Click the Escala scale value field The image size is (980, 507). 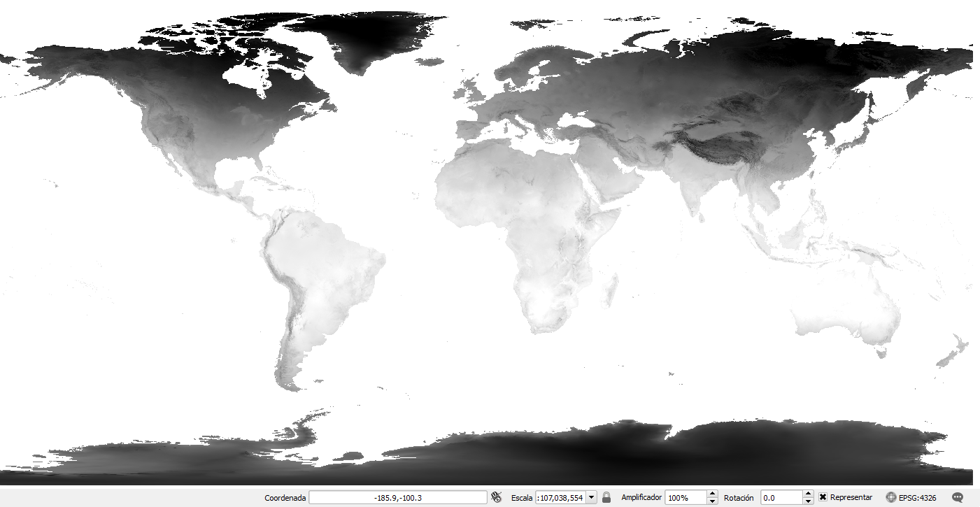(x=560, y=497)
